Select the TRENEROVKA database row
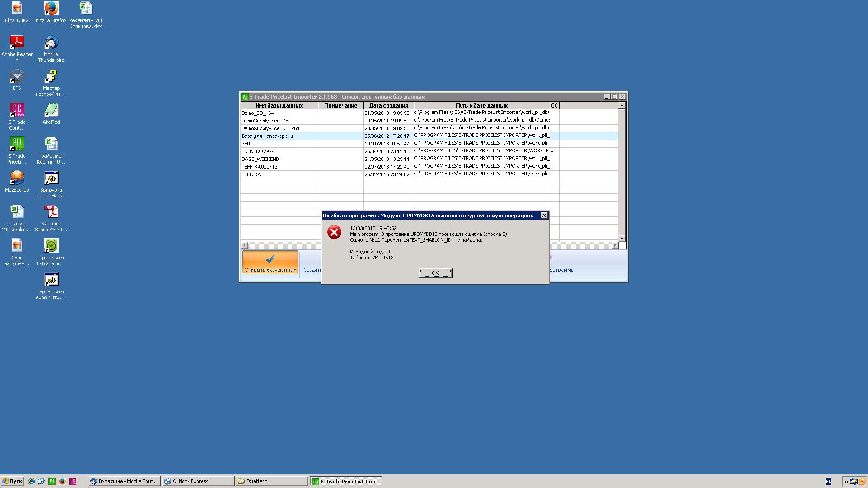The height and width of the screenshot is (488, 868). click(429, 151)
